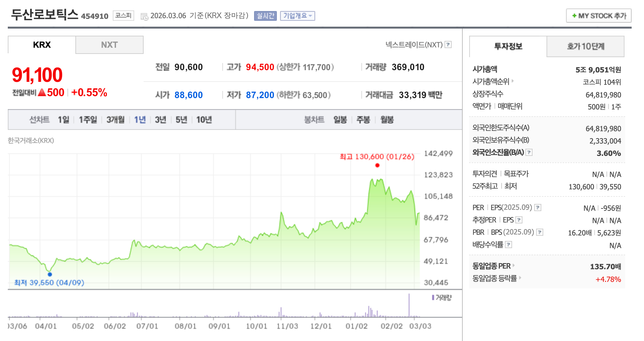Screen dimensions: 644x341
Task: Click the 거래량 369,010 value
Action: [408, 67]
